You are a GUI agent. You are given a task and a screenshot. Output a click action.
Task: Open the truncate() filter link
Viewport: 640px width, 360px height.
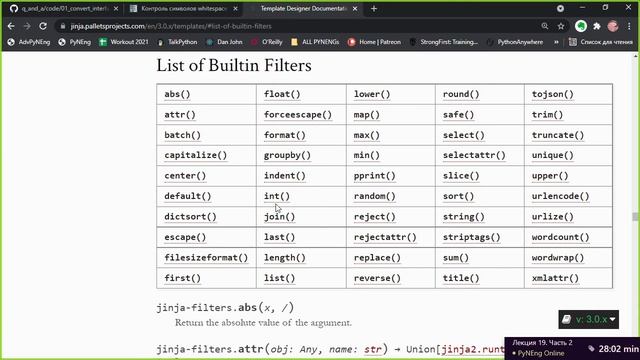[x=558, y=135]
